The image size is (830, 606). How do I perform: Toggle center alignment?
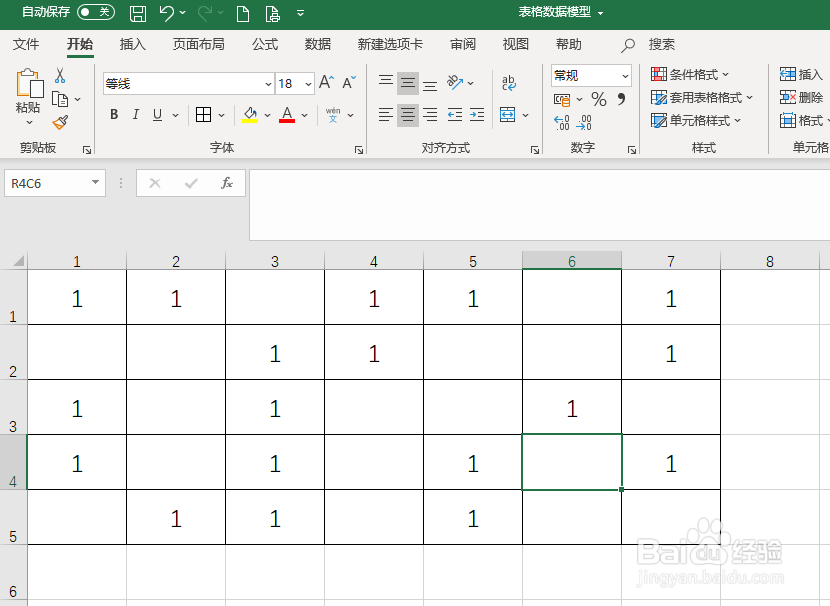point(407,115)
